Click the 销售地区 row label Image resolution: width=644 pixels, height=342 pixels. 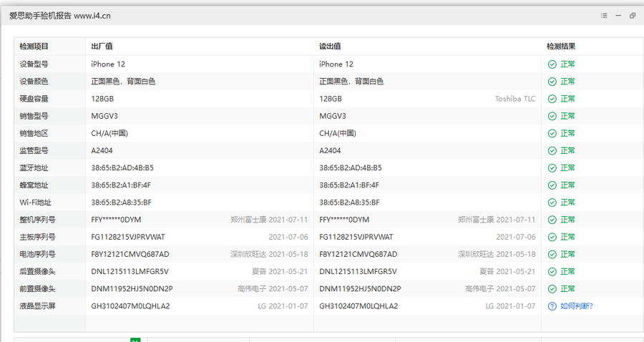(x=34, y=133)
